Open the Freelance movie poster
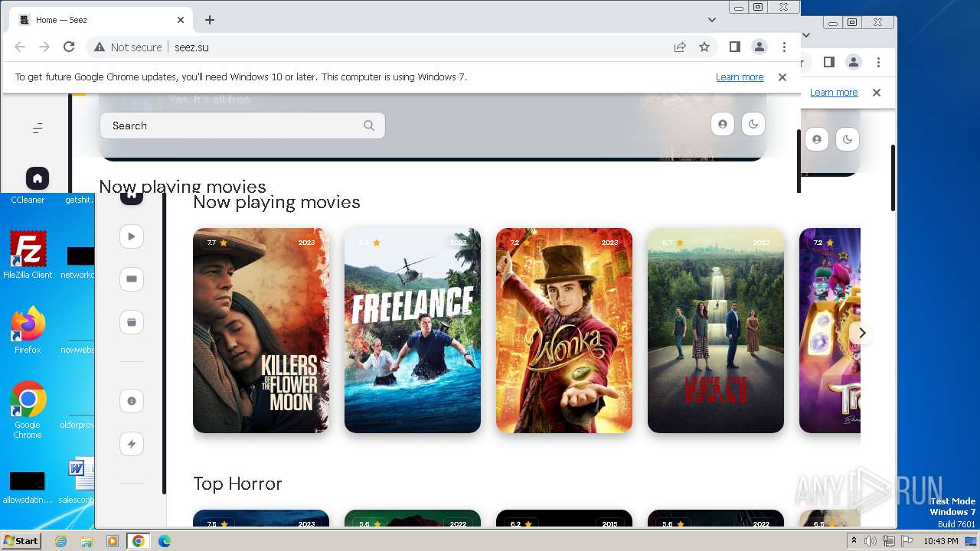Viewport: 980px width, 551px height. click(x=413, y=331)
